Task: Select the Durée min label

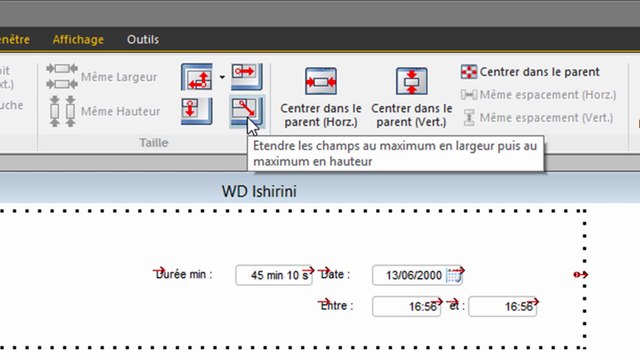Action: click(x=184, y=274)
